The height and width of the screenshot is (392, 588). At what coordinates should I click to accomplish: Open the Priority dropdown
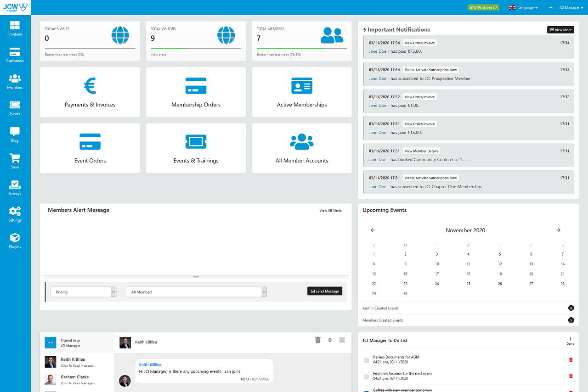[83, 291]
